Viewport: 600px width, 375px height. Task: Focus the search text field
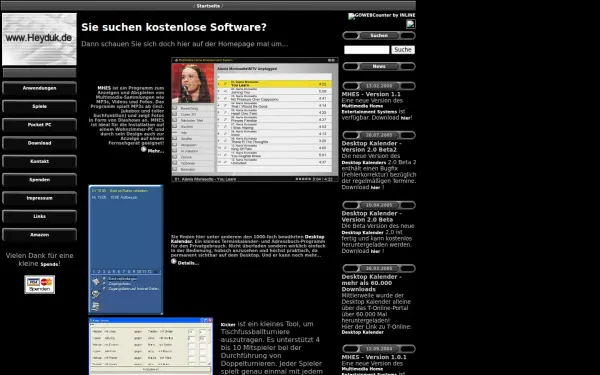(367, 50)
